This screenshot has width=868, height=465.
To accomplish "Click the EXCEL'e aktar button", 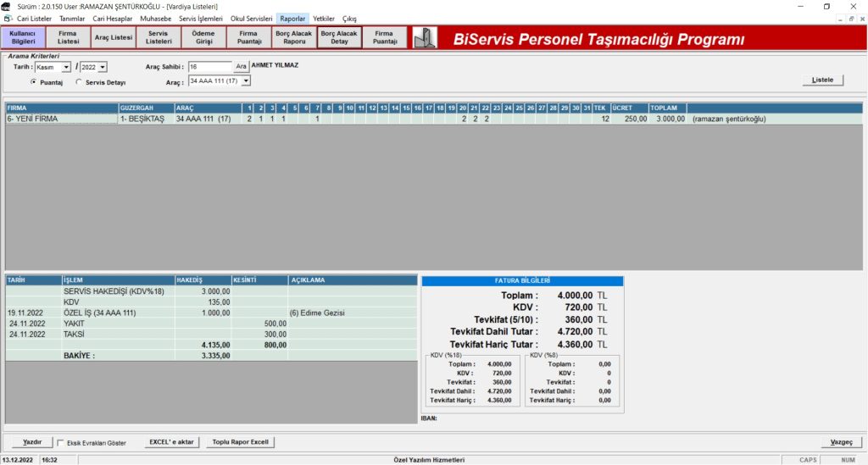I will point(172,442).
